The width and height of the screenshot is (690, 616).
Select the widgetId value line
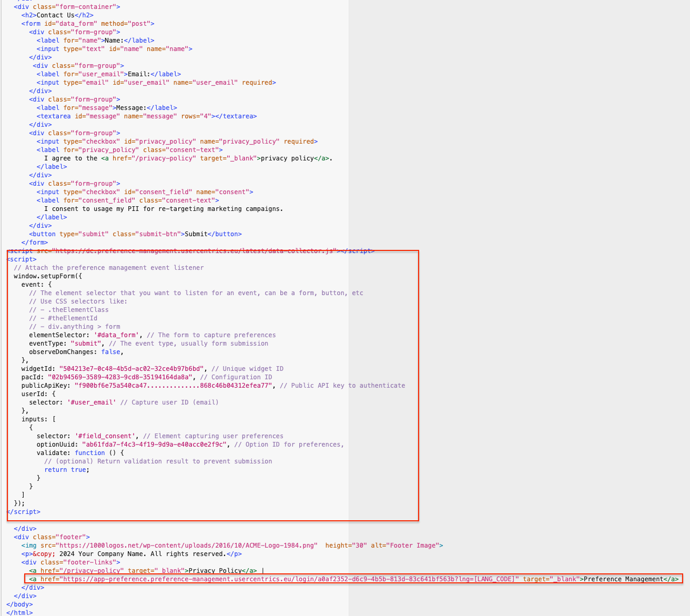pos(153,369)
